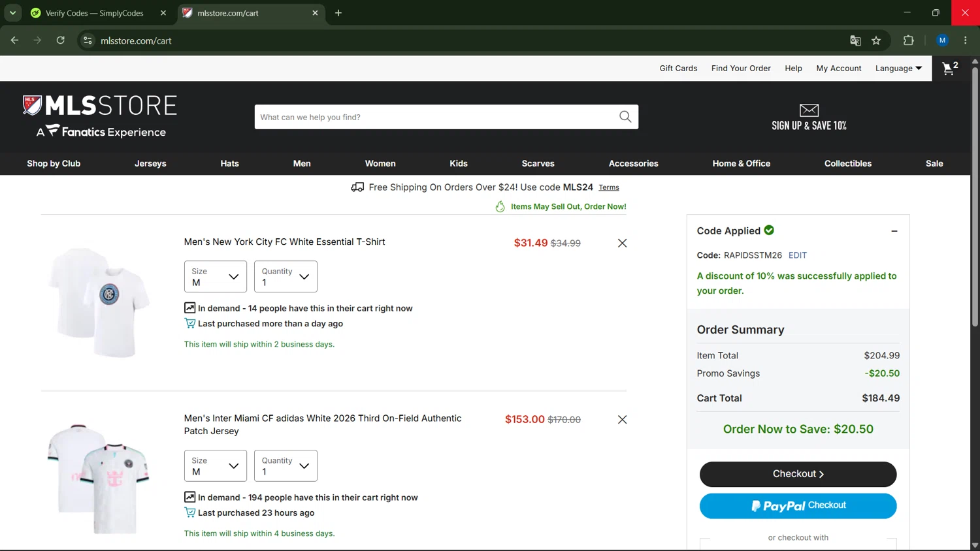
Task: Click the in-demand trend icon for NYCFC shirt
Action: click(x=189, y=307)
